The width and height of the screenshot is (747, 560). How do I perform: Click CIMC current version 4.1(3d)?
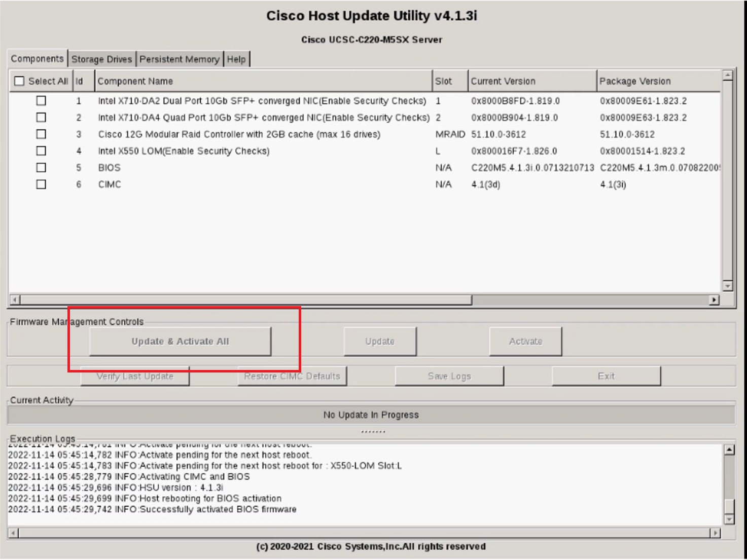click(x=486, y=184)
